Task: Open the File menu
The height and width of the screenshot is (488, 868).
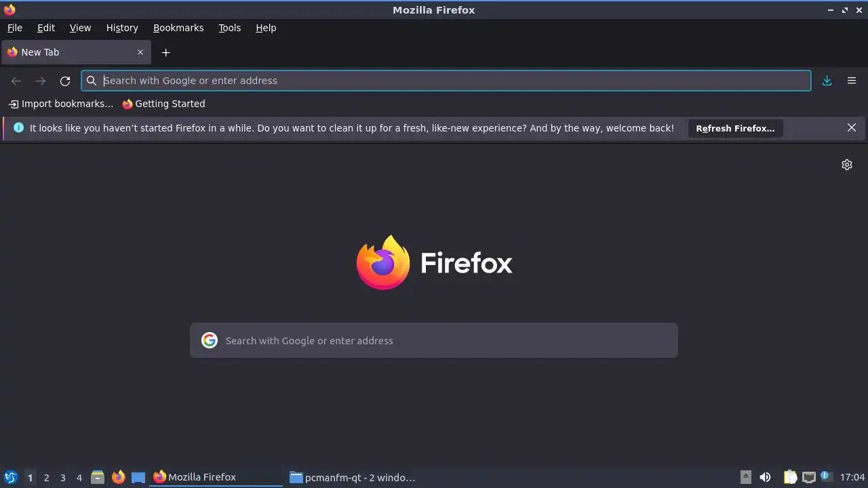Action: (14, 28)
